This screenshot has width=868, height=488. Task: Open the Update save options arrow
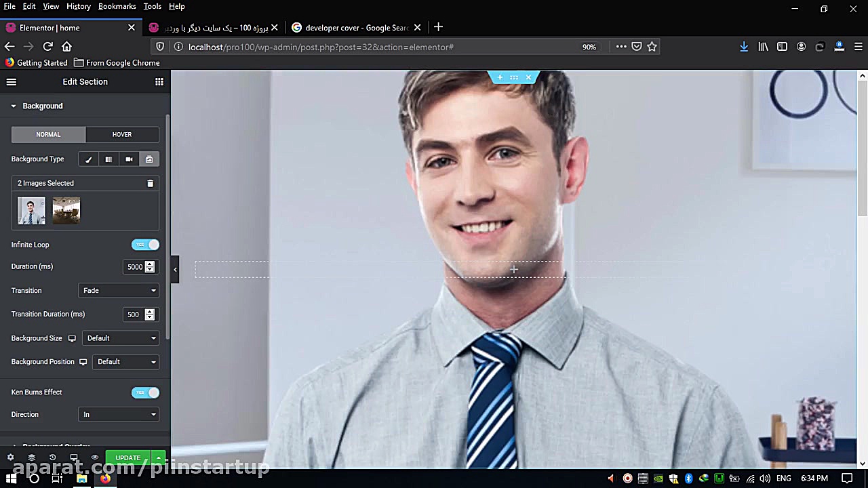click(x=159, y=458)
